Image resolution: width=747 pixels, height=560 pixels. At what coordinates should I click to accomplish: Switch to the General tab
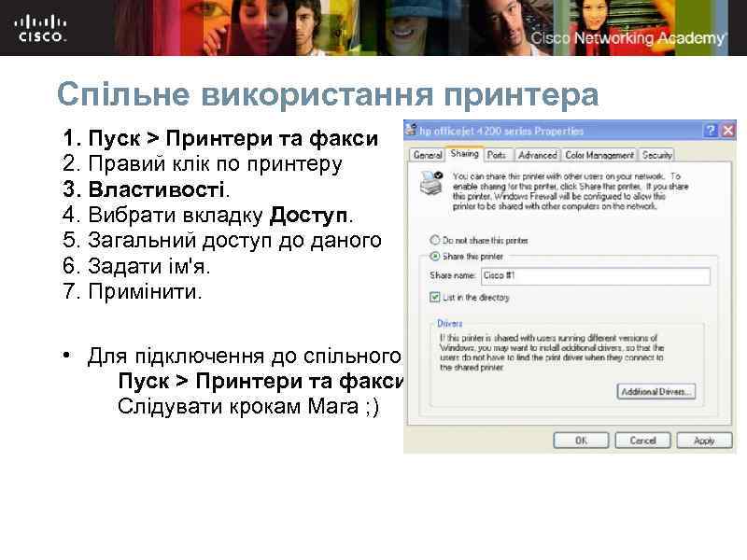431,155
